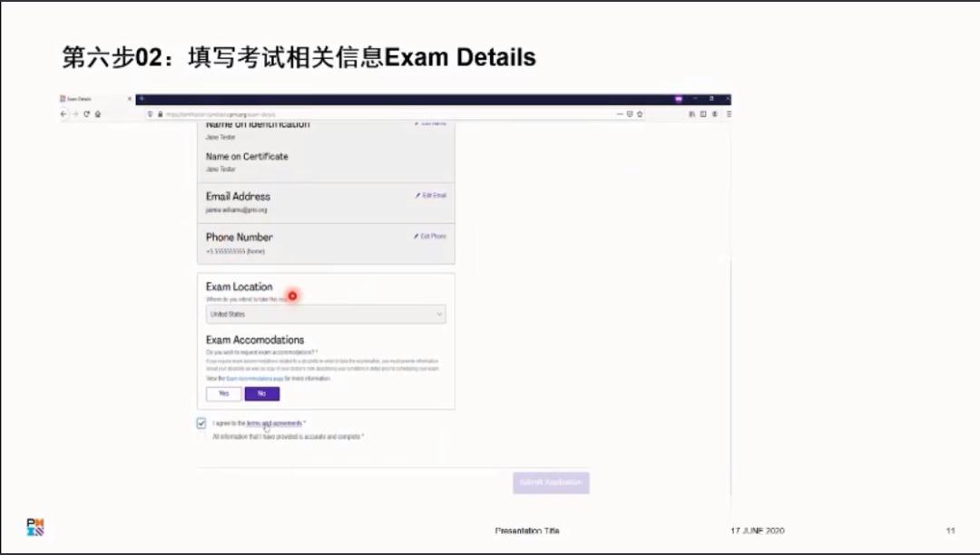The image size is (980, 555).
Task: Select Yes for exam accommodations
Action: (x=223, y=394)
